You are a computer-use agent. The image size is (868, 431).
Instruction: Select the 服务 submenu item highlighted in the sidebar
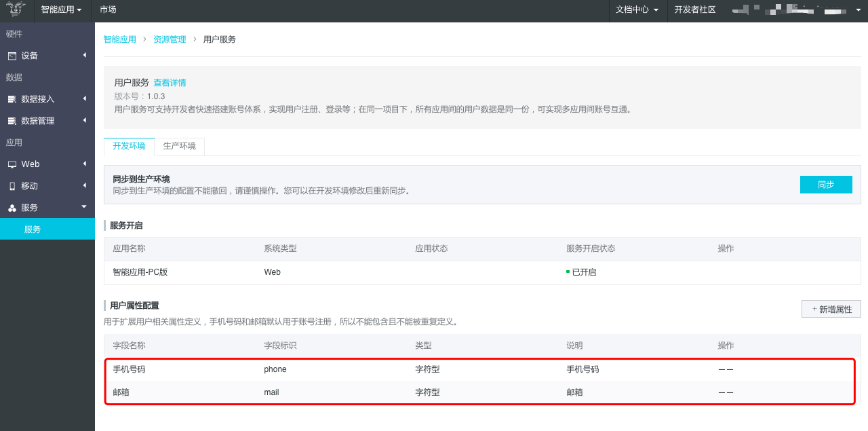coord(47,229)
